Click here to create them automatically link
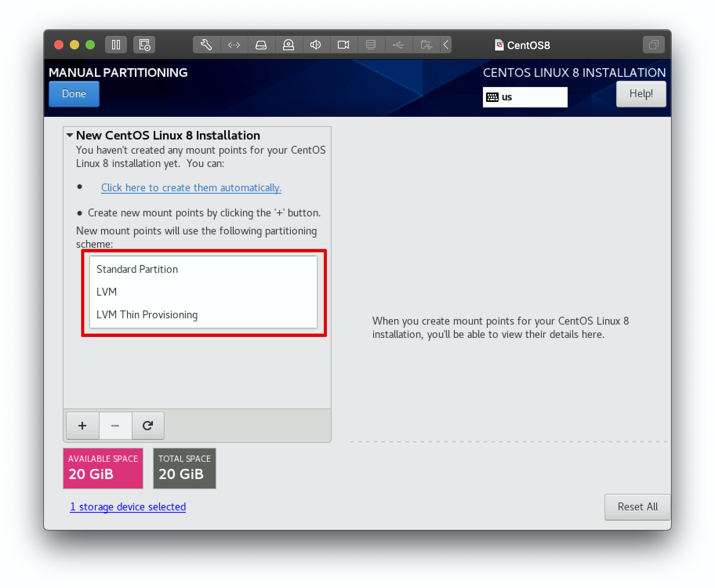Viewport: 715px width, 588px height. [191, 188]
